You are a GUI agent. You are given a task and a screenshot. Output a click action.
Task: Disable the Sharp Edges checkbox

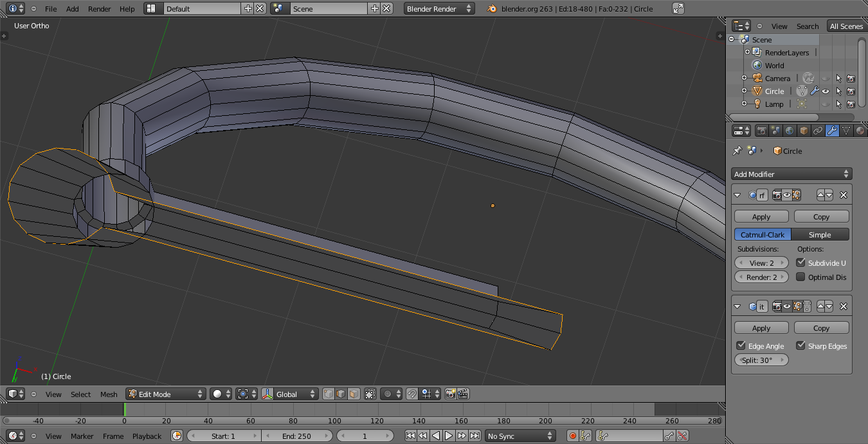tap(800, 346)
